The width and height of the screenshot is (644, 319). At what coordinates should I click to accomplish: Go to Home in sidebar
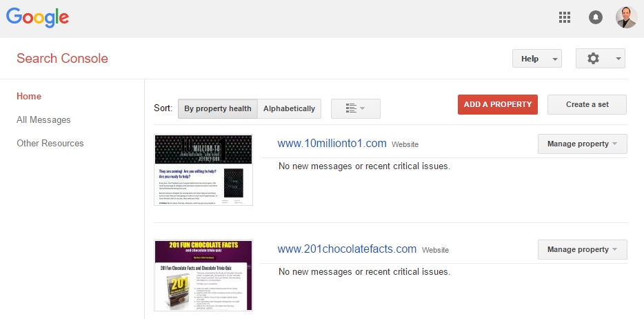(29, 96)
